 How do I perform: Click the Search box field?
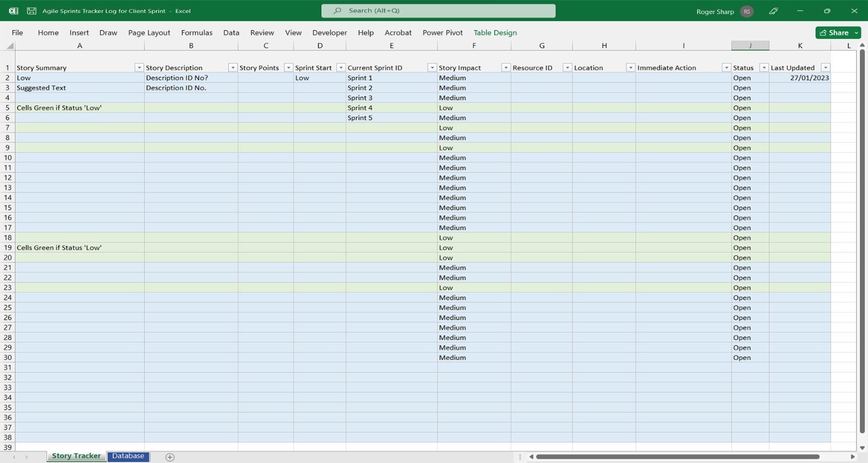point(438,11)
